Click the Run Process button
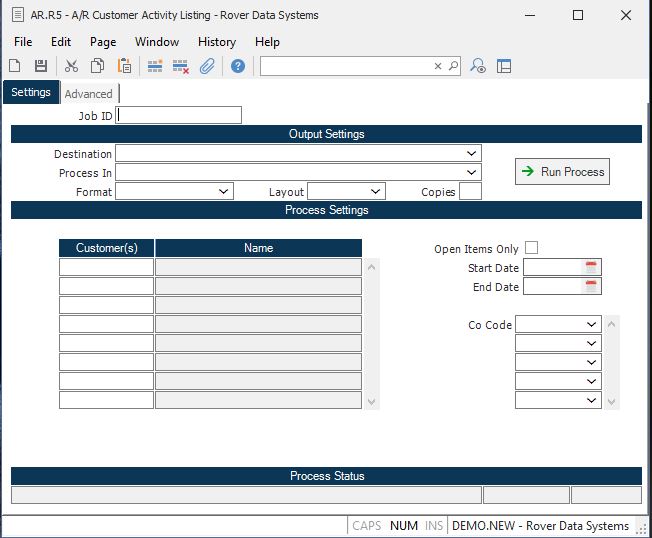Screen dimensions: 652x538 [x=562, y=172]
